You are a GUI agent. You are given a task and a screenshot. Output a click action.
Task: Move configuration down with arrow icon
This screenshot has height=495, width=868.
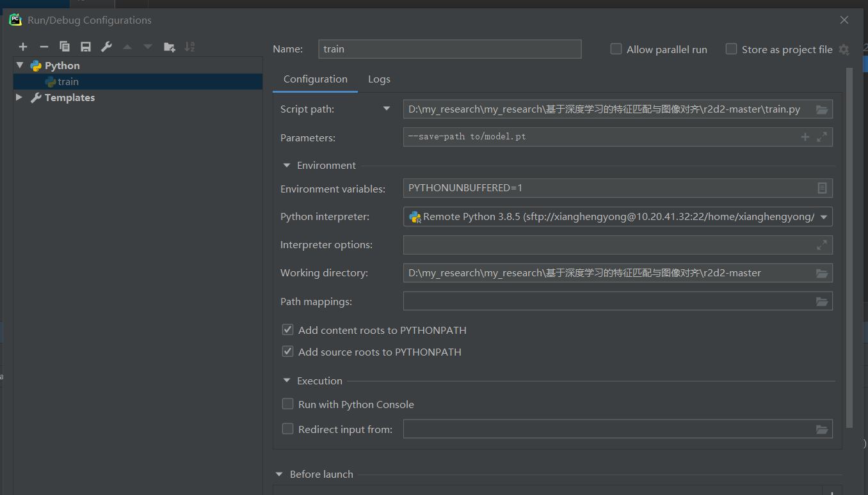pos(148,47)
